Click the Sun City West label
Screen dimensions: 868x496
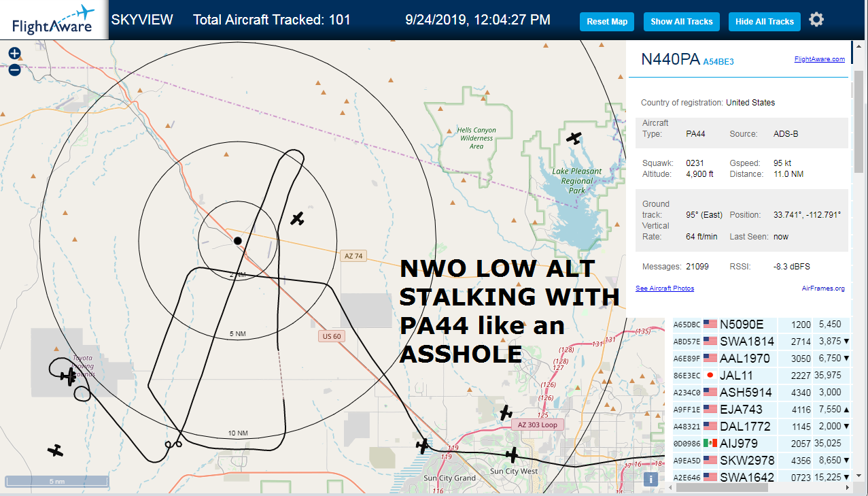click(x=513, y=472)
